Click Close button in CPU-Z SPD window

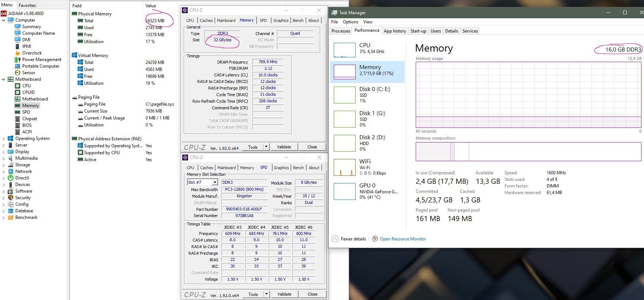pyautogui.click(x=312, y=294)
